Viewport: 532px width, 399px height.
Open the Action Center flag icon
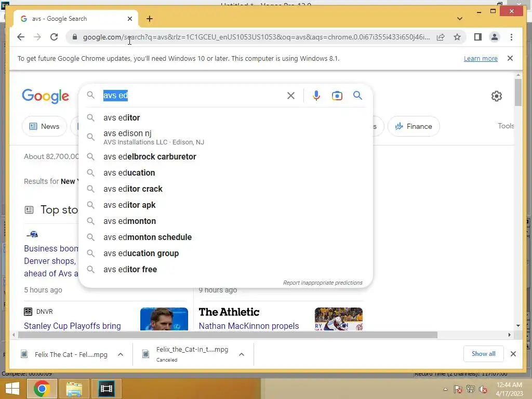point(458,389)
